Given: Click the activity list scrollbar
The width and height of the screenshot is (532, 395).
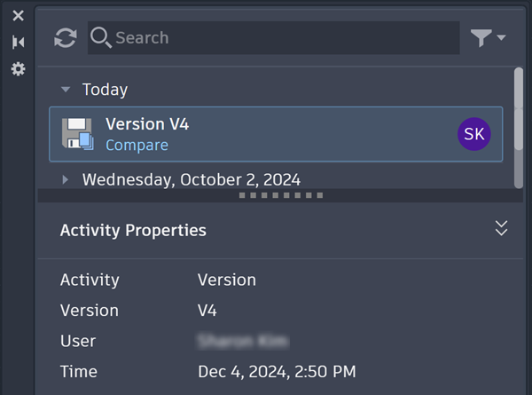Looking at the screenshot, I should point(518,124).
